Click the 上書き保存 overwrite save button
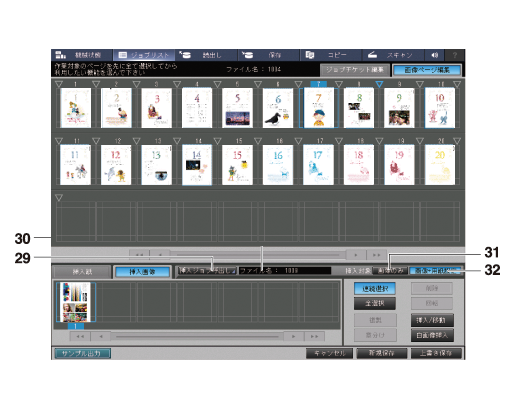The width and height of the screenshot is (517, 398). click(436, 353)
